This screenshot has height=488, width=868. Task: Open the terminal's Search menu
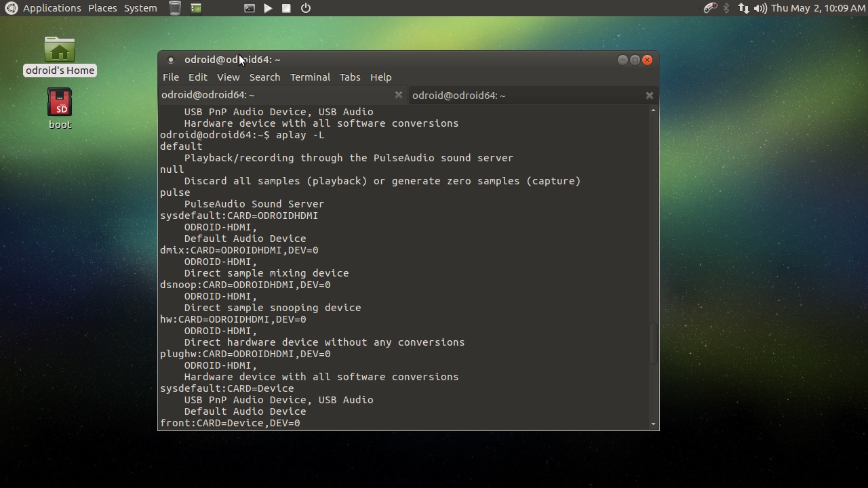coord(264,77)
